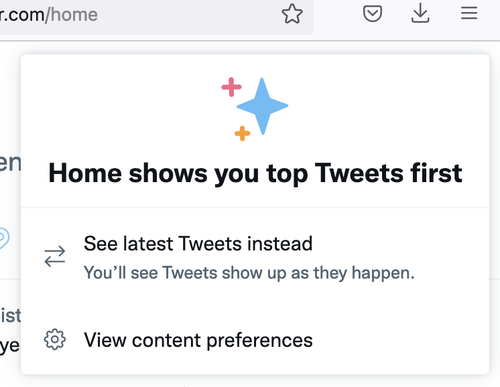Click the large blue sparkle star

(x=262, y=106)
